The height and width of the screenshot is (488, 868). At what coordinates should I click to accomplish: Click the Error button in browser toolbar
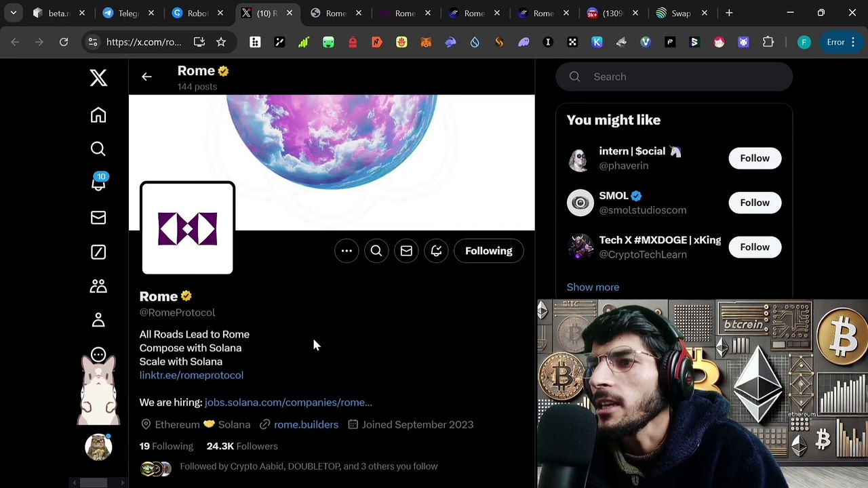click(x=842, y=42)
